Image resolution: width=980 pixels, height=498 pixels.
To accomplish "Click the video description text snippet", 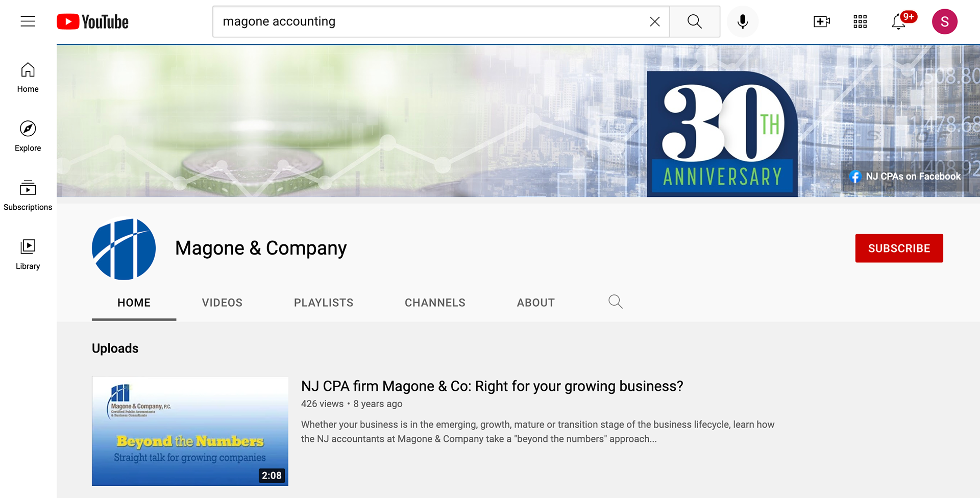I will click(x=537, y=432).
